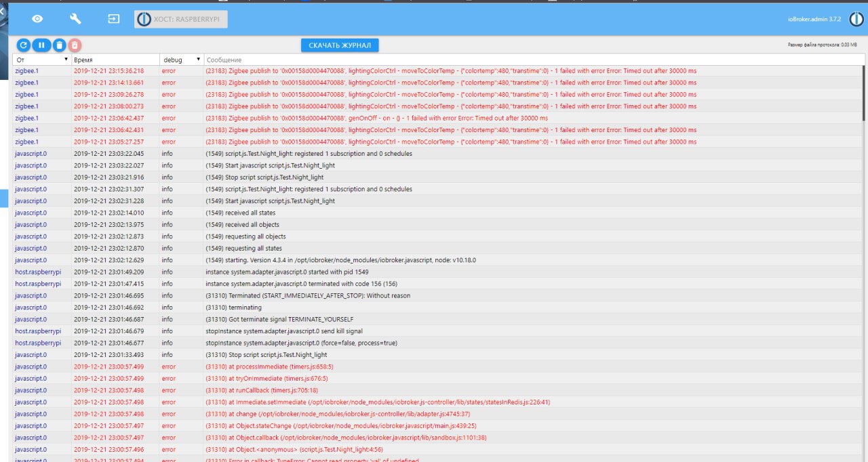The width and height of the screenshot is (868, 462).
Task: Click 'terminated with code 156' message
Action: click(301, 284)
